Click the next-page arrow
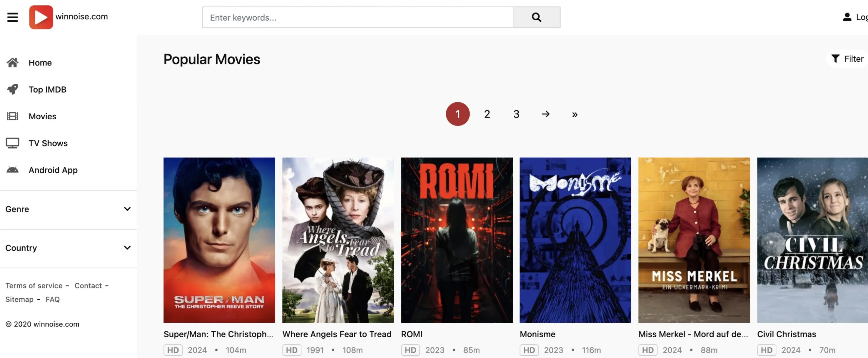 point(546,114)
